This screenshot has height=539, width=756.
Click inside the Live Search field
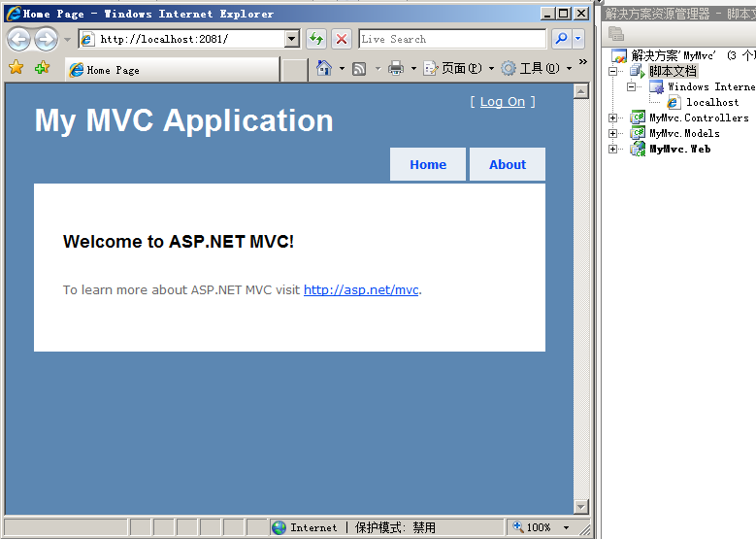tap(451, 39)
